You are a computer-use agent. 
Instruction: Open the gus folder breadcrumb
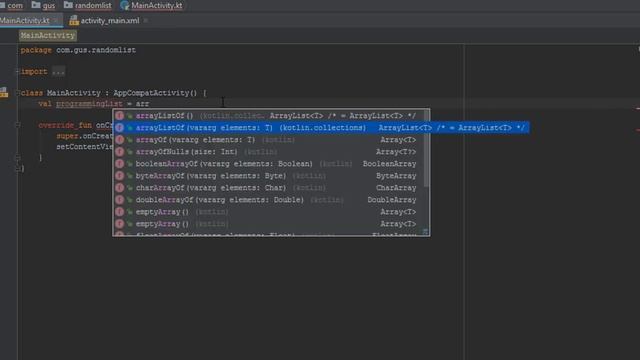43,5
